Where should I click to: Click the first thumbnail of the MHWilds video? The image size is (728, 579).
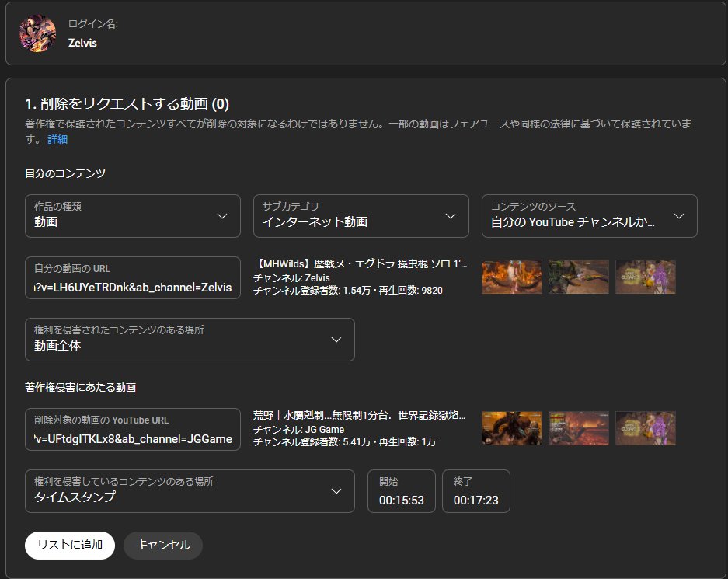[511, 277]
